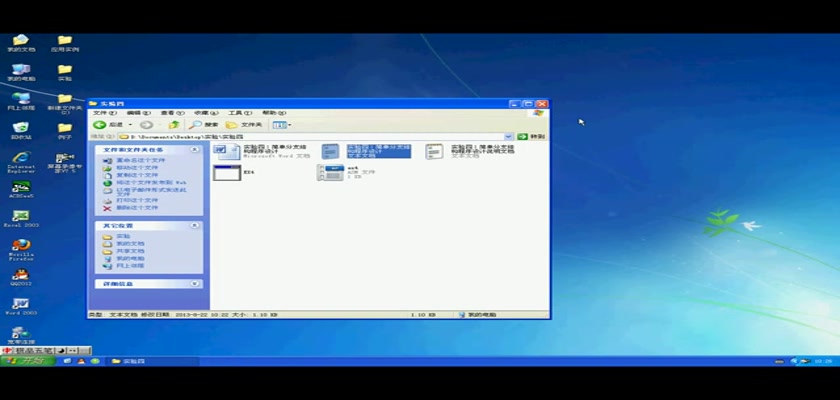Select My Computer desktop icon
Viewport: 840px width, 400px height.
[21, 73]
